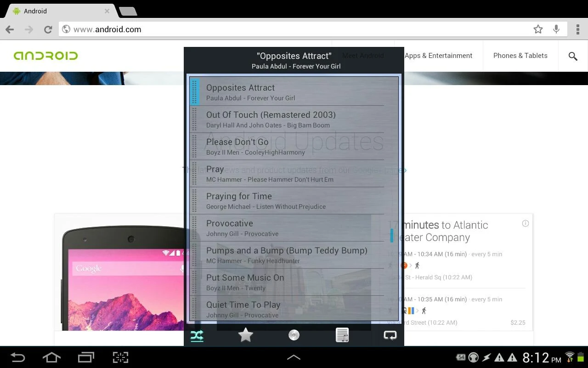Open the Meet Android menu item
This screenshot has width=588, height=368.
pyautogui.click(x=363, y=56)
